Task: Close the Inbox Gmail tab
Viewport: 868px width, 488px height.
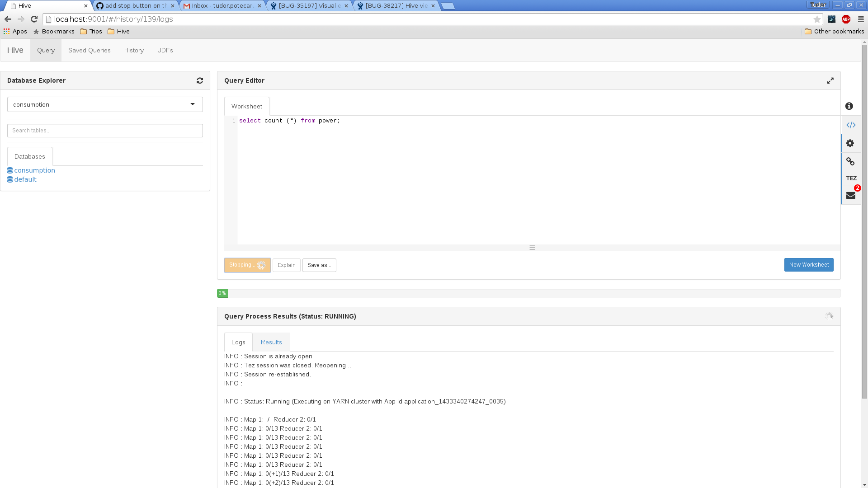Action: [x=259, y=6]
